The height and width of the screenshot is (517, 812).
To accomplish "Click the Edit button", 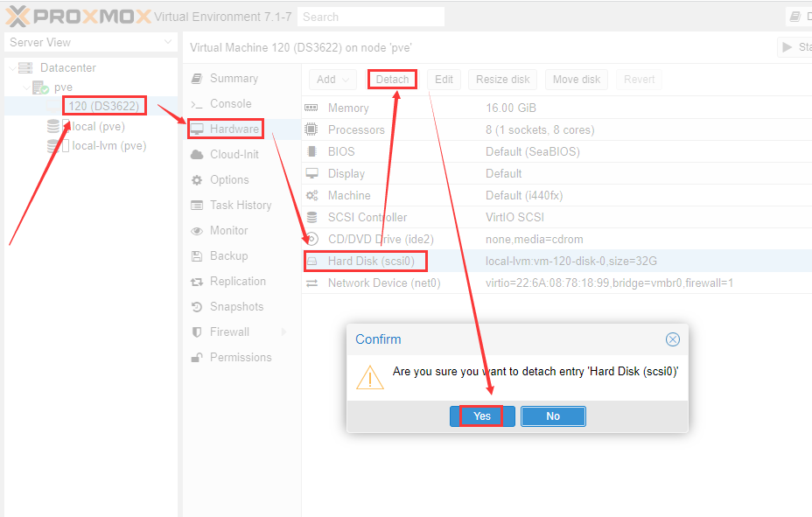I will coord(444,80).
